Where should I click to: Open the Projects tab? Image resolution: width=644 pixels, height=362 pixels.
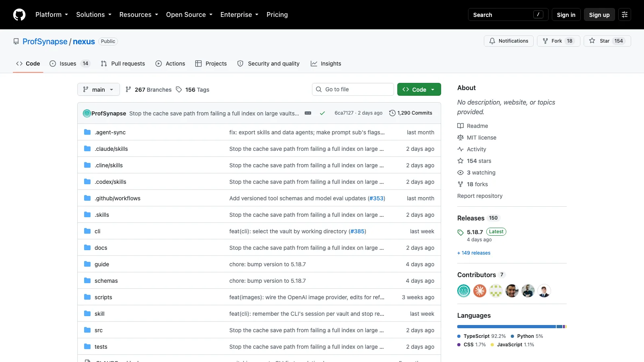click(211, 64)
